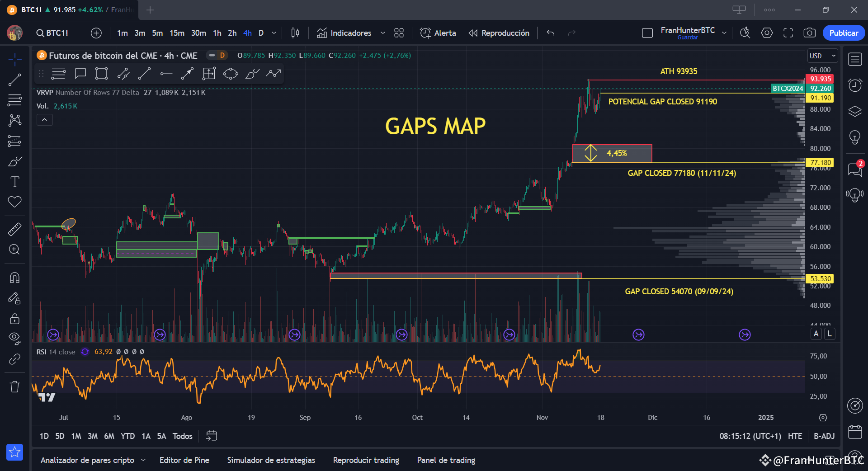The height and width of the screenshot is (471, 868).
Task: Expand the indicator templates dropdown arrow
Action: (383, 33)
